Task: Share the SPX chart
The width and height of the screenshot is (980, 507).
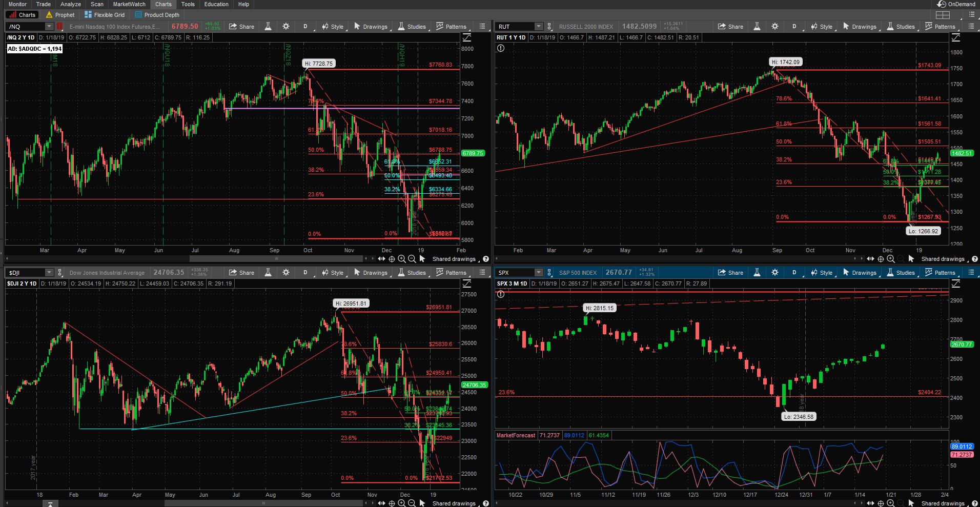Action: 730,273
